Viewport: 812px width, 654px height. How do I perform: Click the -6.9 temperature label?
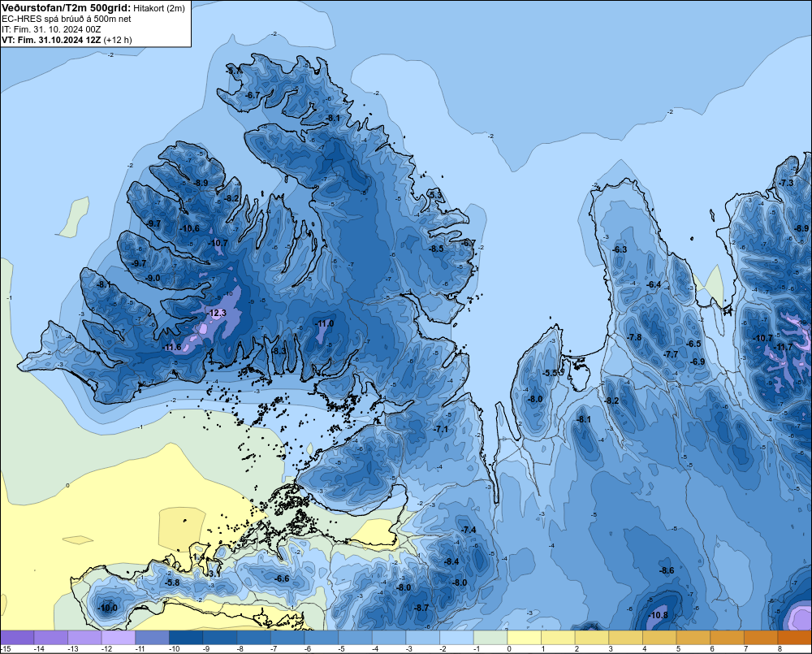698,362
